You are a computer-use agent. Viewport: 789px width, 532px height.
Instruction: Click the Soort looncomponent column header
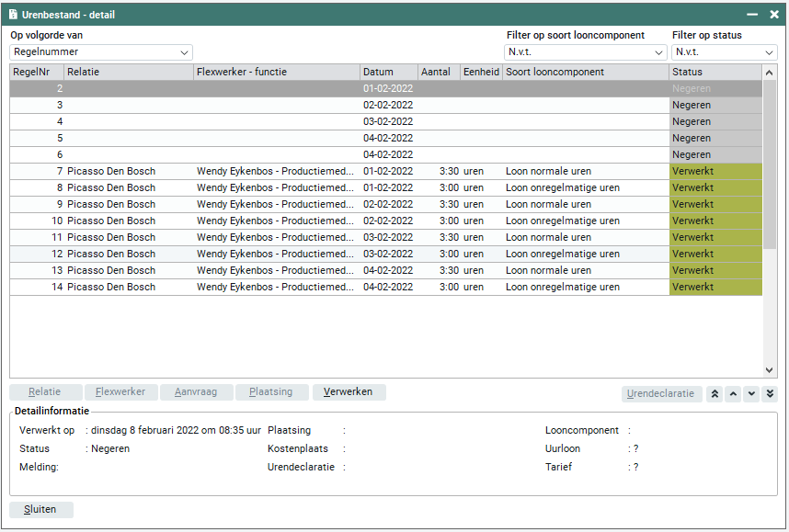click(584, 72)
